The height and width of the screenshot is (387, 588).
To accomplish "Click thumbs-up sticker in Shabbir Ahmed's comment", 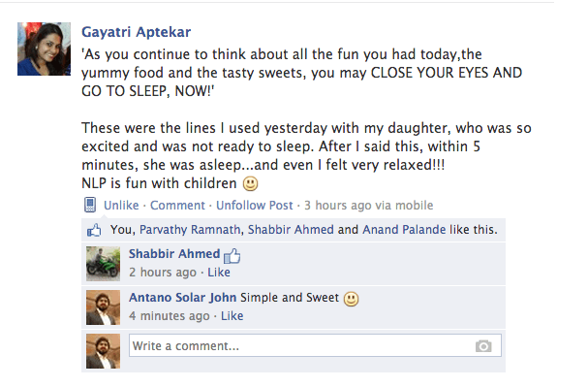I will click(232, 256).
